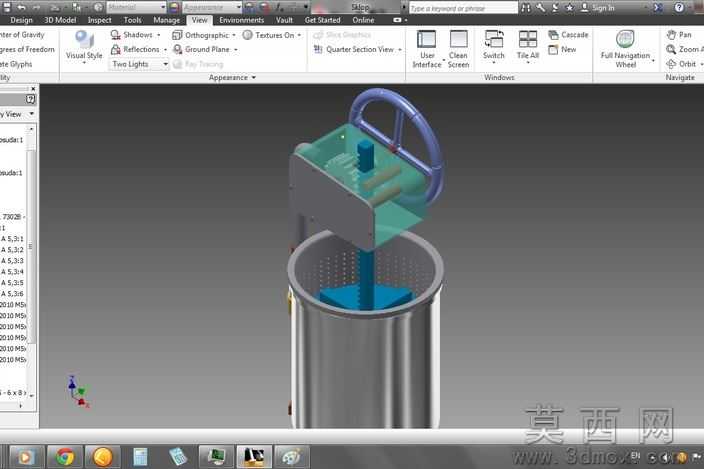Select the 'A 5,3:6' browser tree item

[12, 294]
